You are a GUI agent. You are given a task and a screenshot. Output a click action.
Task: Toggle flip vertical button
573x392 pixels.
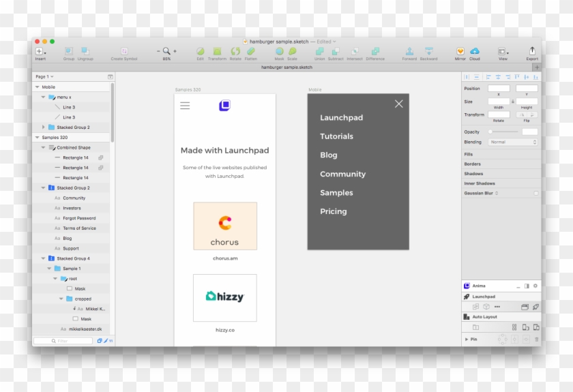[x=532, y=115]
